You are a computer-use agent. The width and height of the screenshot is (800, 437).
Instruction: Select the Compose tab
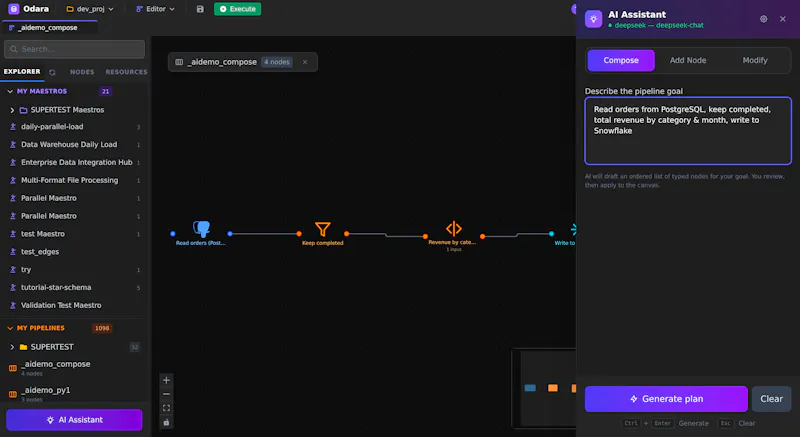tap(621, 60)
